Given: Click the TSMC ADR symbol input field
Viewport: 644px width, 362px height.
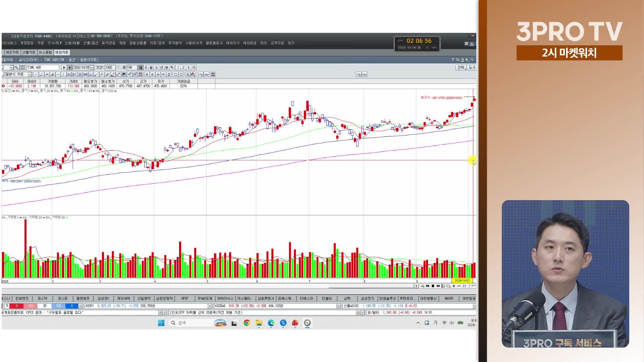Looking at the screenshot, I should [x=43, y=67].
